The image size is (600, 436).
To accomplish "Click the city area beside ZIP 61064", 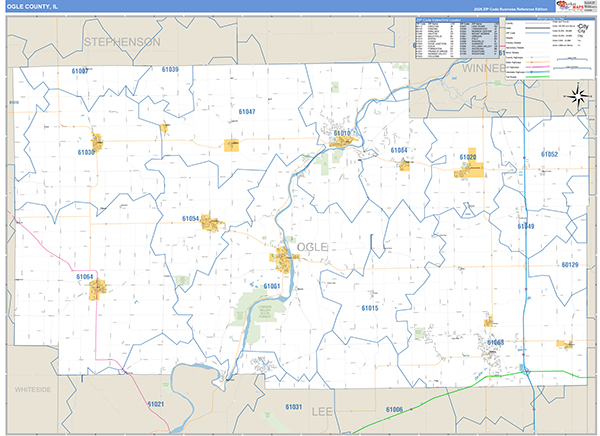I will point(98,290).
